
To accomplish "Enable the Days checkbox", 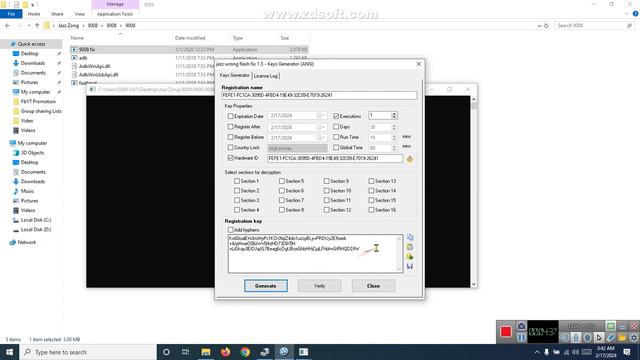I will point(336,127).
